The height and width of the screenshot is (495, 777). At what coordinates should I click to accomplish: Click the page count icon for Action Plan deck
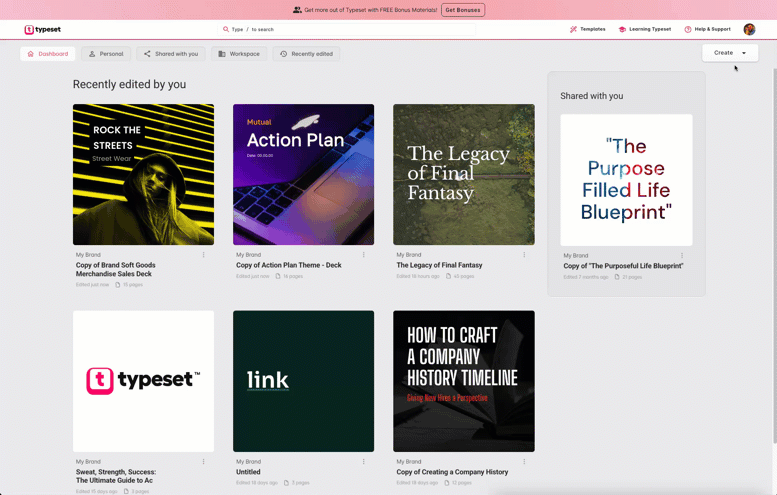click(x=278, y=276)
